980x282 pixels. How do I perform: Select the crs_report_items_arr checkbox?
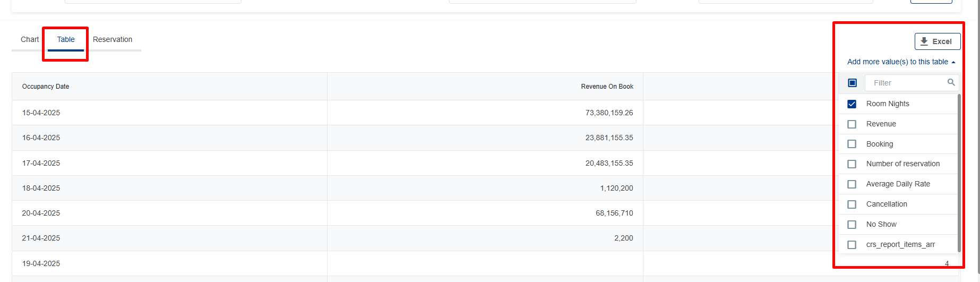click(x=852, y=245)
